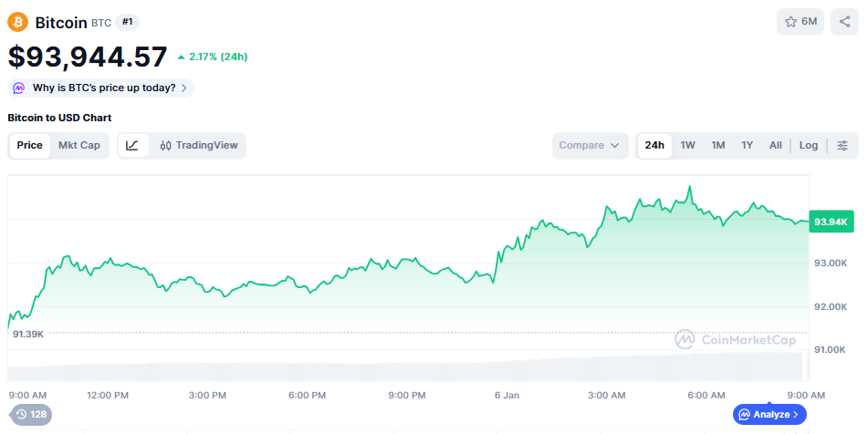Open chart settings sliders icon
This screenshot has width=868, height=434.
tap(842, 146)
